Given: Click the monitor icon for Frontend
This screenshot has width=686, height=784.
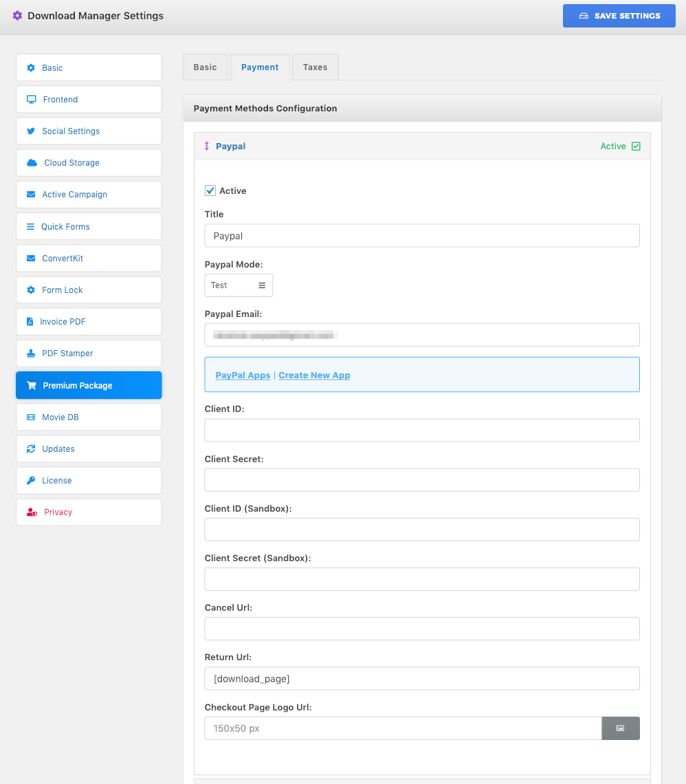Looking at the screenshot, I should [x=32, y=100].
